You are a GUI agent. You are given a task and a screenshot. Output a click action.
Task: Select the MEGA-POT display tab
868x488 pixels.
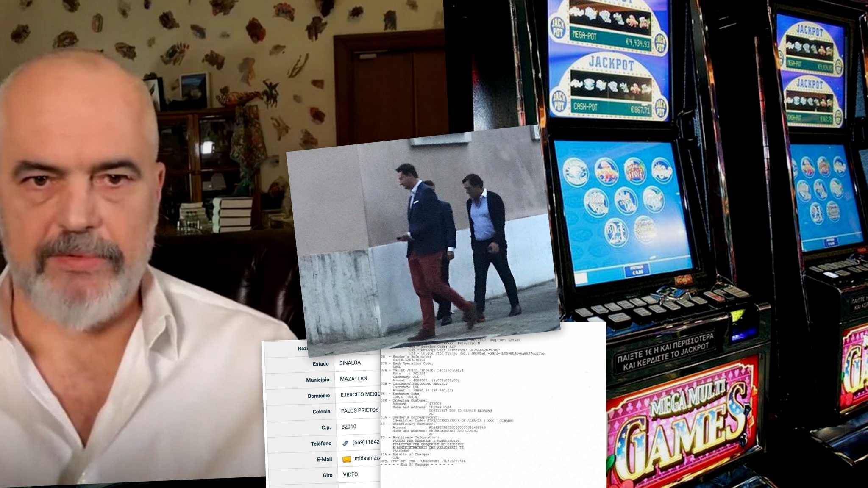(x=584, y=35)
